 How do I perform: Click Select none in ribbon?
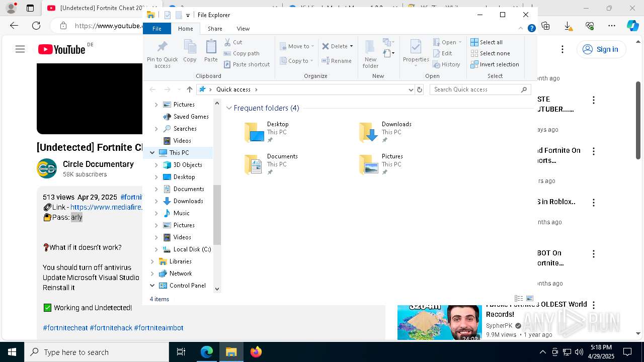pyautogui.click(x=490, y=53)
